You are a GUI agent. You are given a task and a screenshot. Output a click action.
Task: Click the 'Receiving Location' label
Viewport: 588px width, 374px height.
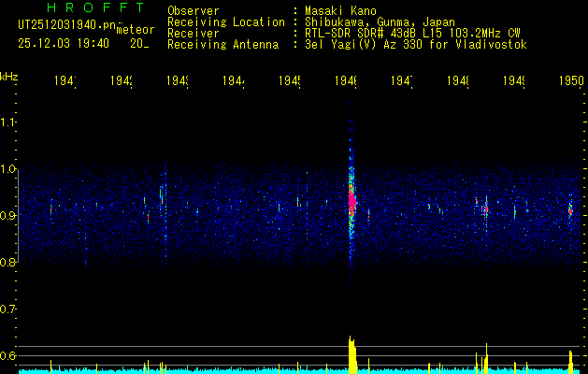(226, 22)
